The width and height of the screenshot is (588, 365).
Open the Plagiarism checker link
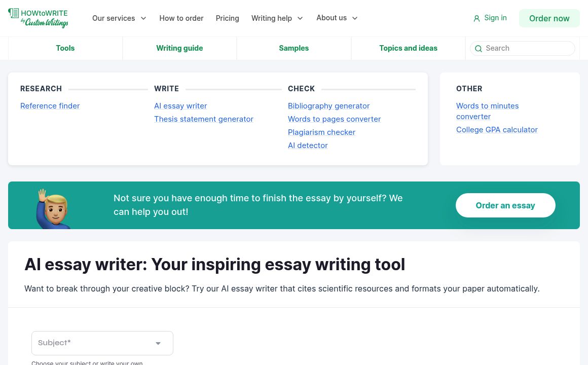tap(321, 132)
